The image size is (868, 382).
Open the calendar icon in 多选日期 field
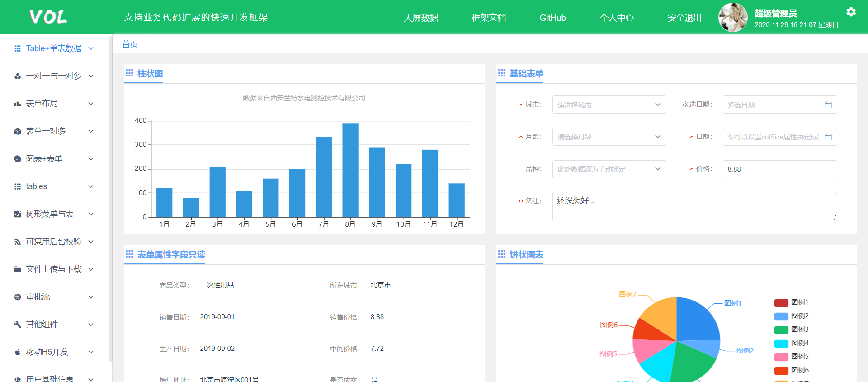828,105
